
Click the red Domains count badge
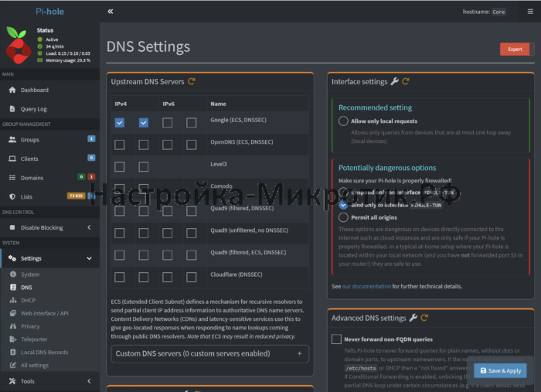91,177
